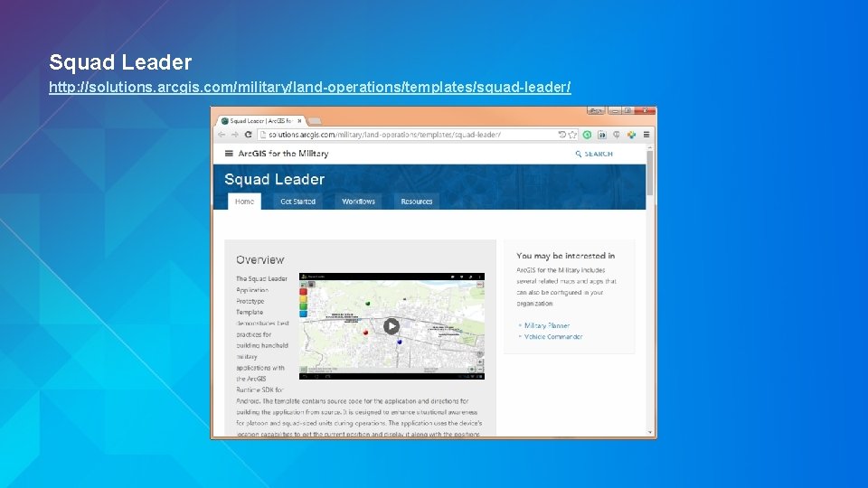Reload the page with the refresh icon
The width and height of the screenshot is (868, 488).
[x=248, y=135]
